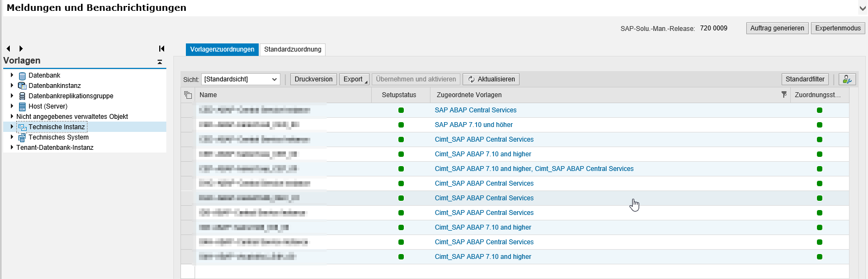Switch to the Standardzuordnung tab
The height and width of the screenshot is (279, 868).
(x=292, y=49)
